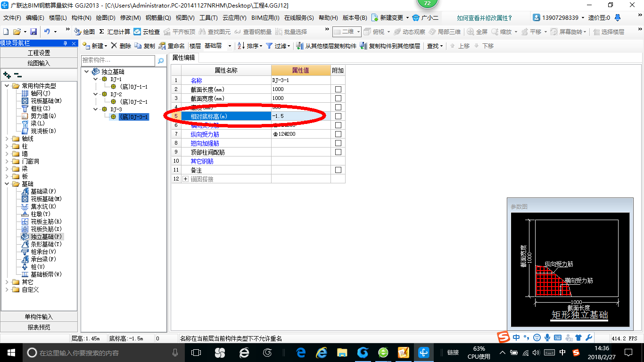Open the 构件(N) menu
The image size is (644, 362).
(x=82, y=17)
